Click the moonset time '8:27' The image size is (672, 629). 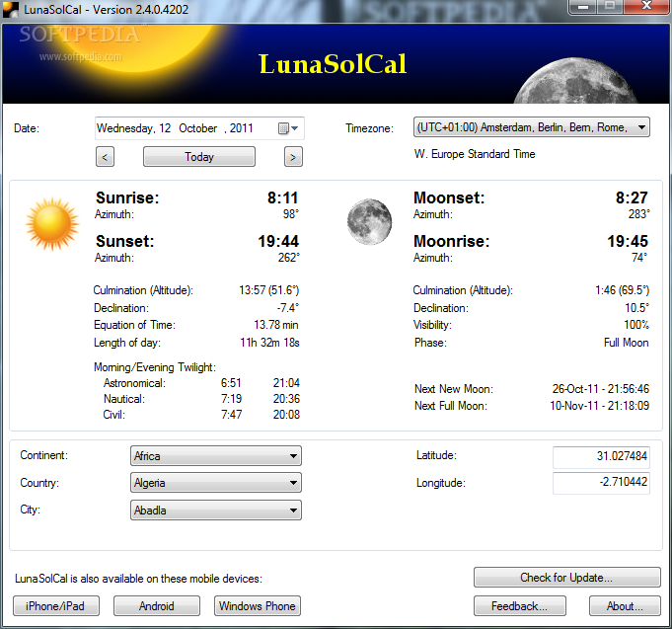[x=632, y=197]
